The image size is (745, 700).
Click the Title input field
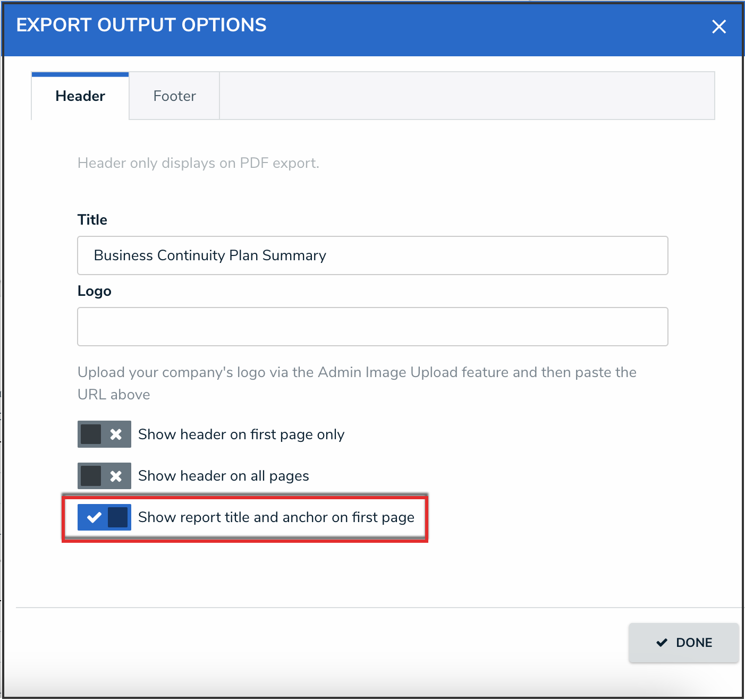click(372, 255)
